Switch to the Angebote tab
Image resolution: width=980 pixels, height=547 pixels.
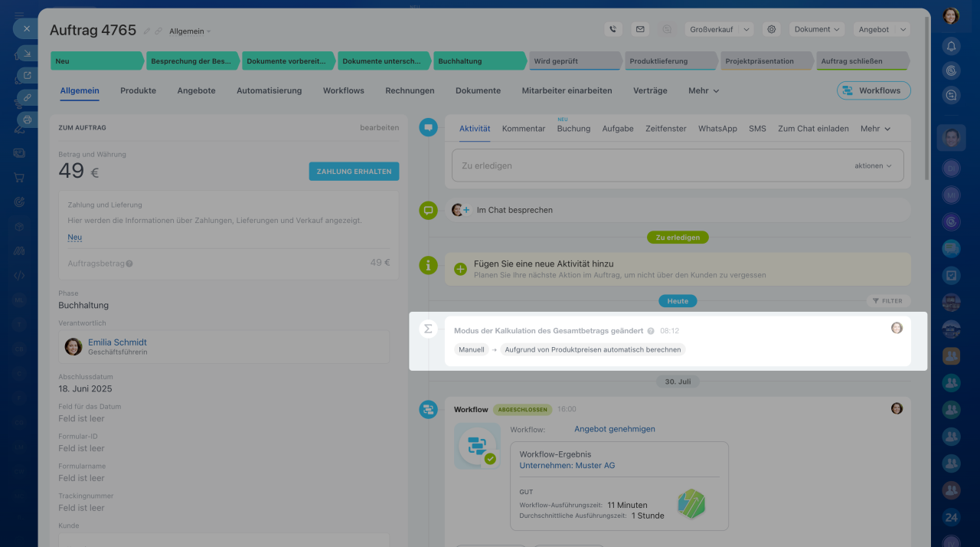point(196,90)
